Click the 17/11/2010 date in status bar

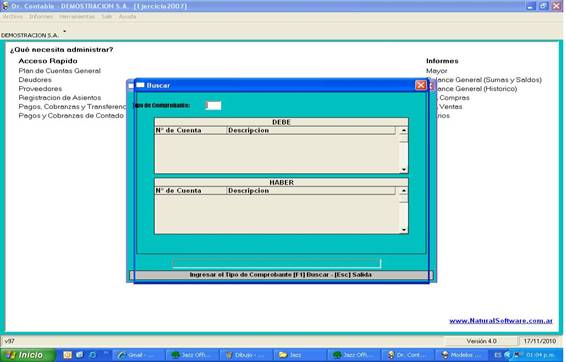(x=540, y=341)
